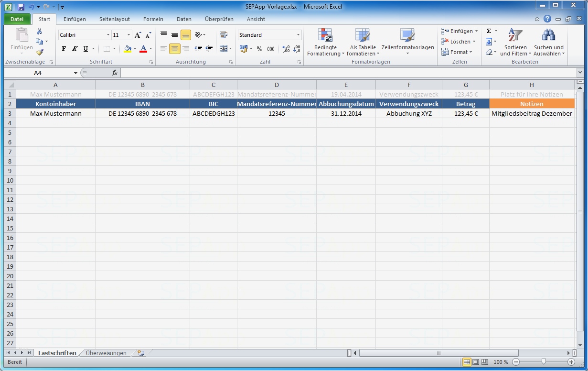
Task: Click the Cut scissors icon
Action: (40, 32)
